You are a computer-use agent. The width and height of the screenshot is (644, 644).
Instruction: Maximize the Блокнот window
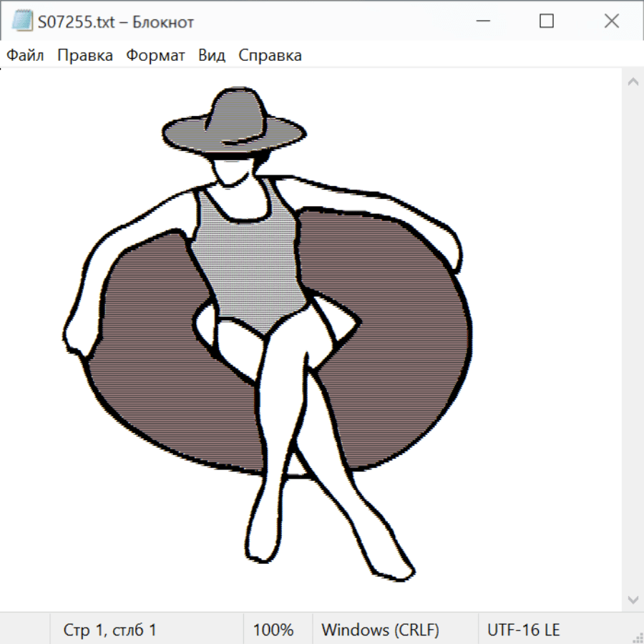pyautogui.click(x=547, y=21)
